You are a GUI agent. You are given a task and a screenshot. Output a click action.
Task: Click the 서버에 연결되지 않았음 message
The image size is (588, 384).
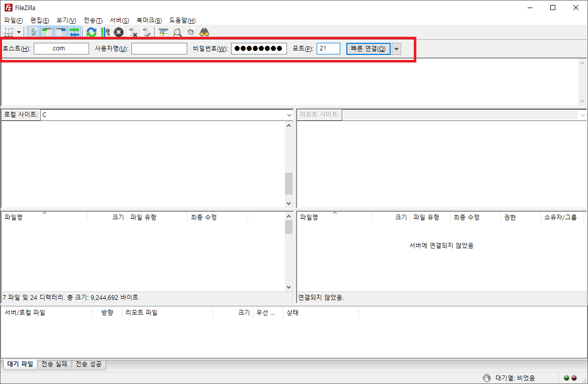(x=442, y=245)
